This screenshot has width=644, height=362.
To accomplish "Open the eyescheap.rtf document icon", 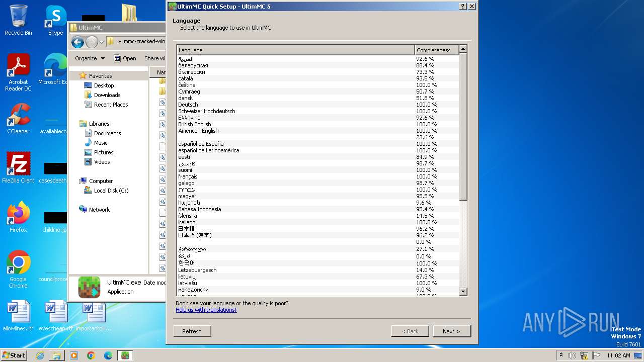I will [x=55, y=316].
